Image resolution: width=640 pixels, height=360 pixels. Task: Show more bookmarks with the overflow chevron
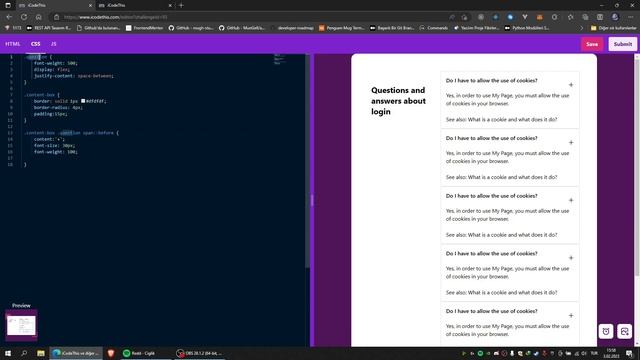tap(582, 28)
